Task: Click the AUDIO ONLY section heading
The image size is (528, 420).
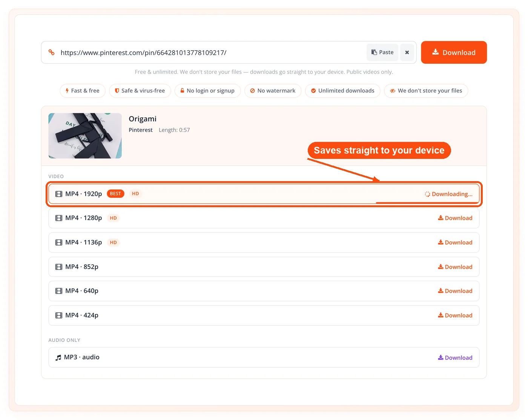Action: click(x=64, y=340)
